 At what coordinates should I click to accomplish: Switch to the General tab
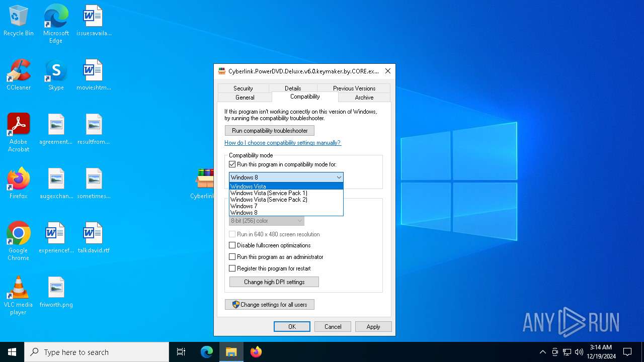[x=245, y=98]
